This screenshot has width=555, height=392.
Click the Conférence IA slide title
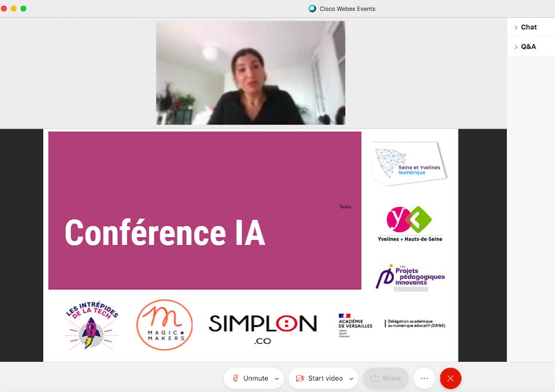tap(165, 233)
